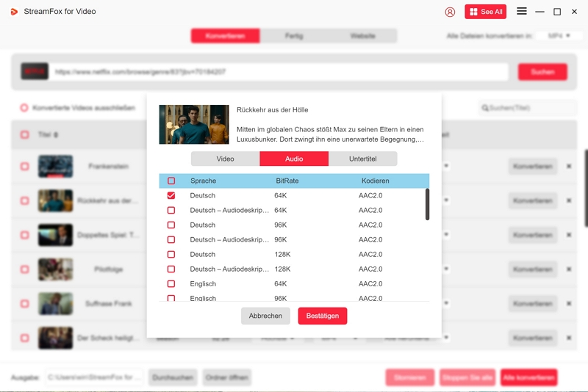Select the Der Scheck heiligt row checkbox
Viewport: 588px width, 392px height.
tap(25, 338)
